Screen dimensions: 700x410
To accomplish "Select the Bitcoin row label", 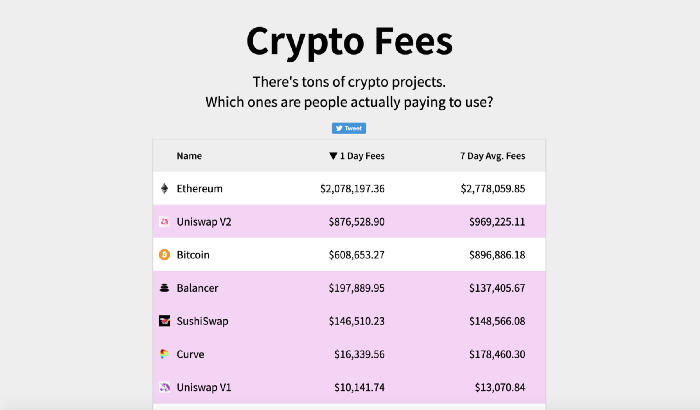I will pos(193,255).
